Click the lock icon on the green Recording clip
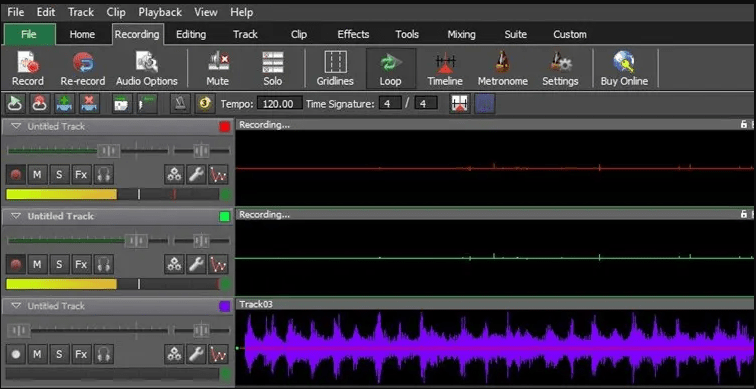756x389 pixels. (743, 215)
